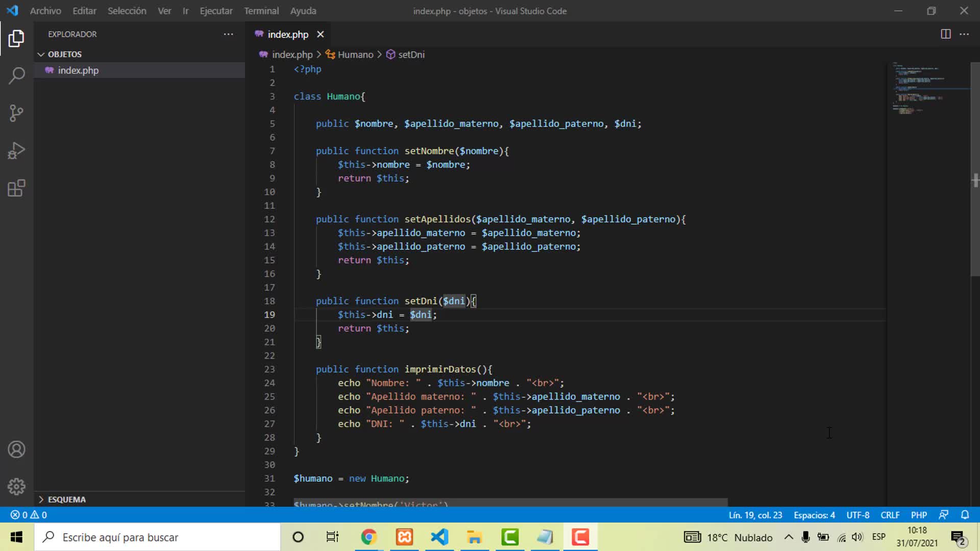Click index.php in the breadcrumb
Viewport: 980px width, 551px height.
[292, 55]
